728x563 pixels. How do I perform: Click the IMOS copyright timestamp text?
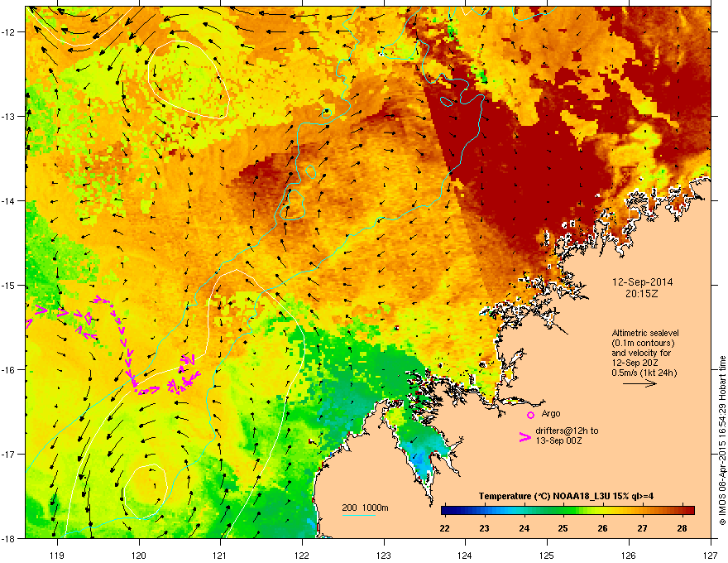click(722, 440)
